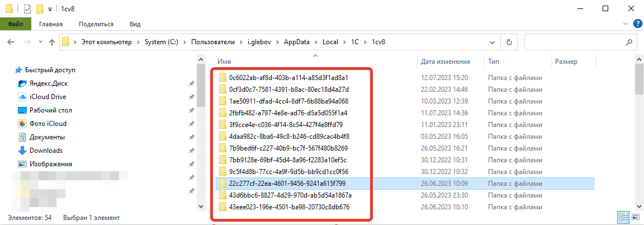Select System (C:) in address path

[x=162, y=42]
